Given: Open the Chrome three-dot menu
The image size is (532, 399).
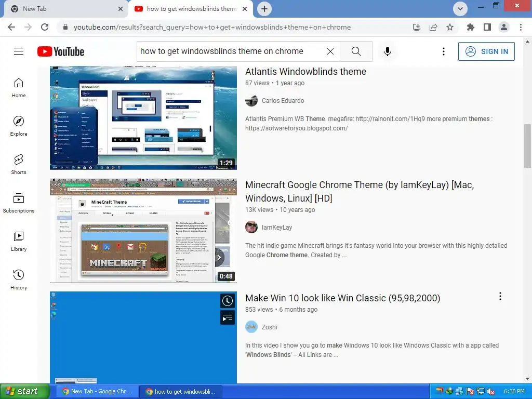Looking at the screenshot, I should coord(521,27).
